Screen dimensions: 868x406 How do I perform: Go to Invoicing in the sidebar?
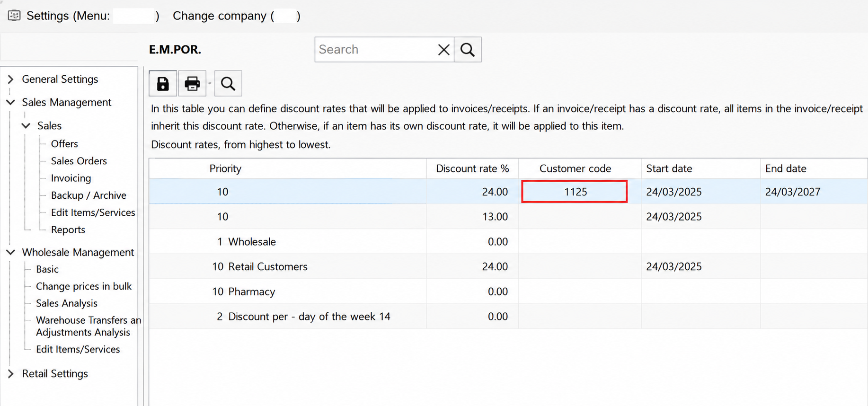tap(71, 178)
